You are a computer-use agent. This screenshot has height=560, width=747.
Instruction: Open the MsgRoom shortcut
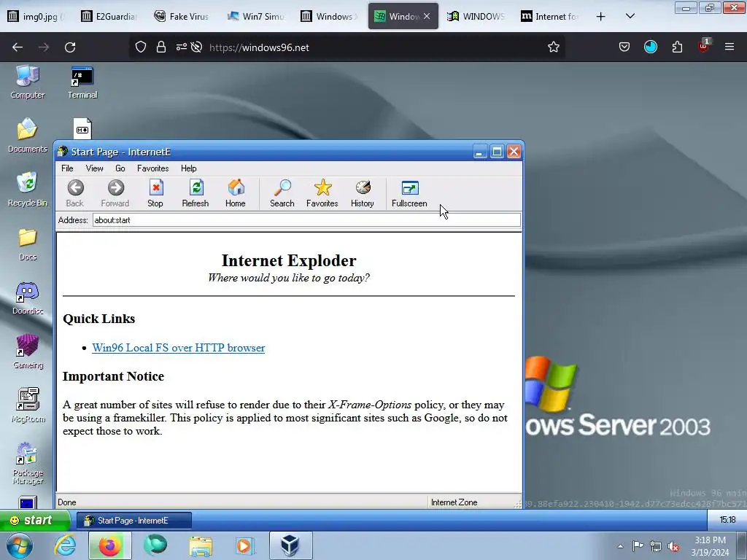point(28,405)
